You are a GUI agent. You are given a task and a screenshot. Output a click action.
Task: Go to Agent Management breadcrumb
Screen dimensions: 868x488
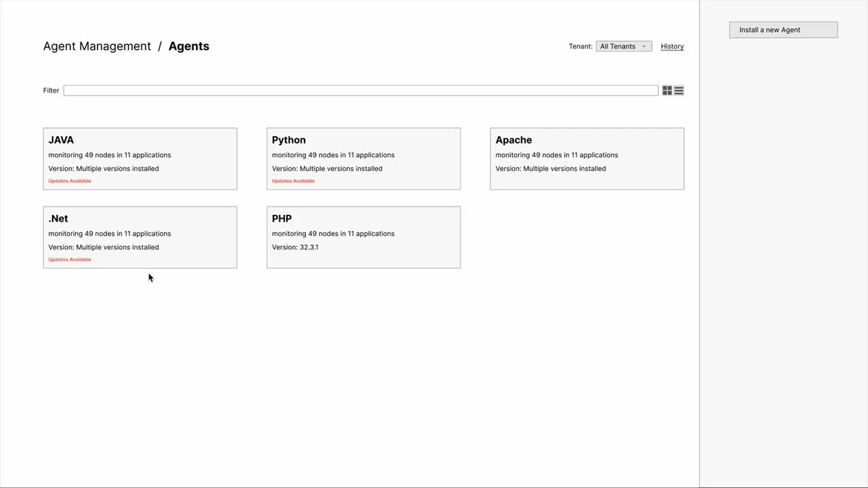(x=97, y=46)
